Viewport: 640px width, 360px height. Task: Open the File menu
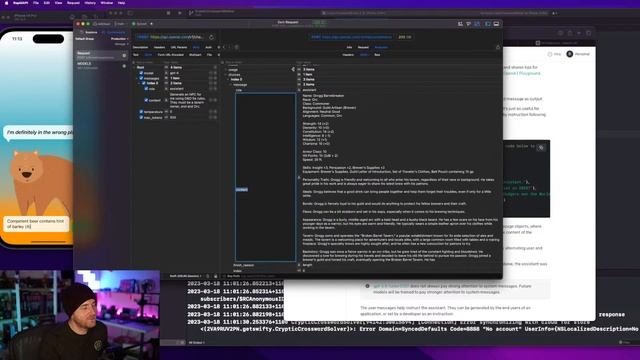pyautogui.click(x=36, y=3)
